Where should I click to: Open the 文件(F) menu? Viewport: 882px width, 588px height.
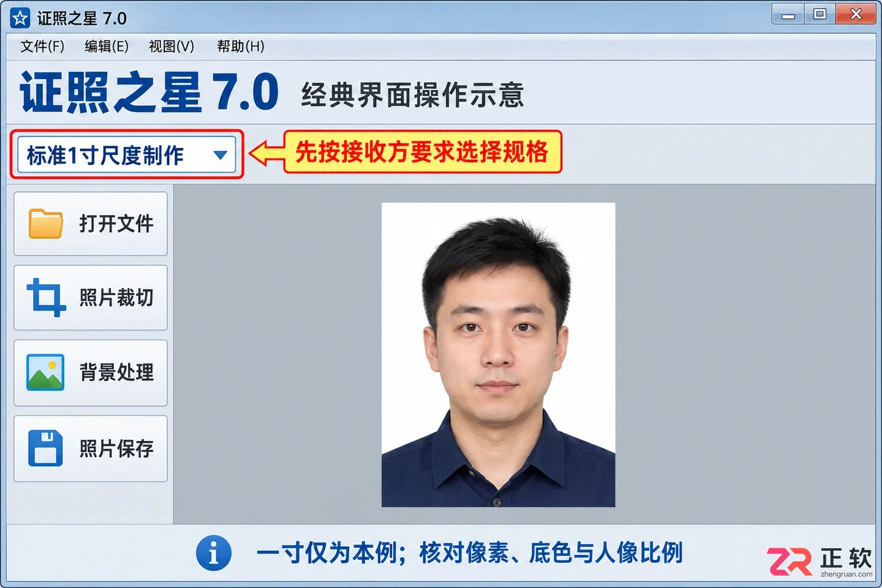(x=42, y=47)
